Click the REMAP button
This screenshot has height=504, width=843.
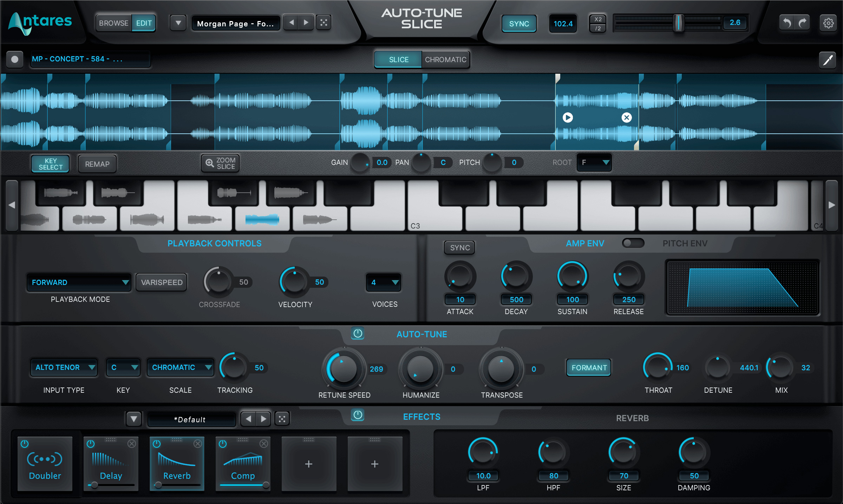click(97, 164)
